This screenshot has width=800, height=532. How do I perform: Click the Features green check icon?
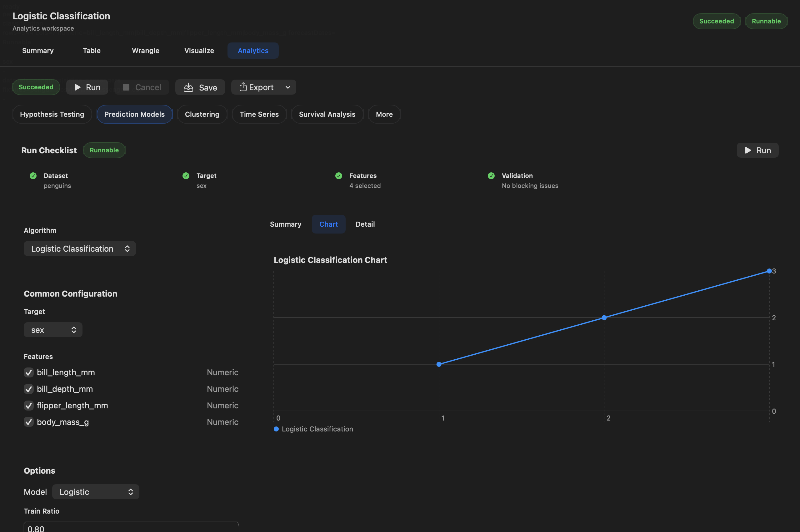(338, 176)
